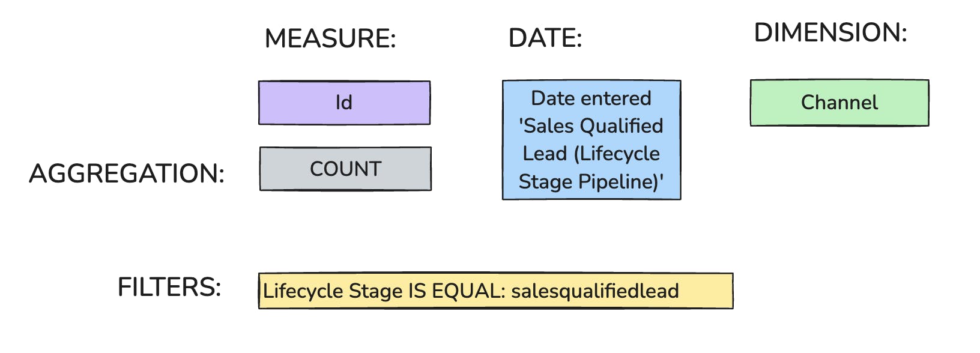Click the 'Id' text in the measure box
980x353 pixels.
pyautogui.click(x=344, y=103)
